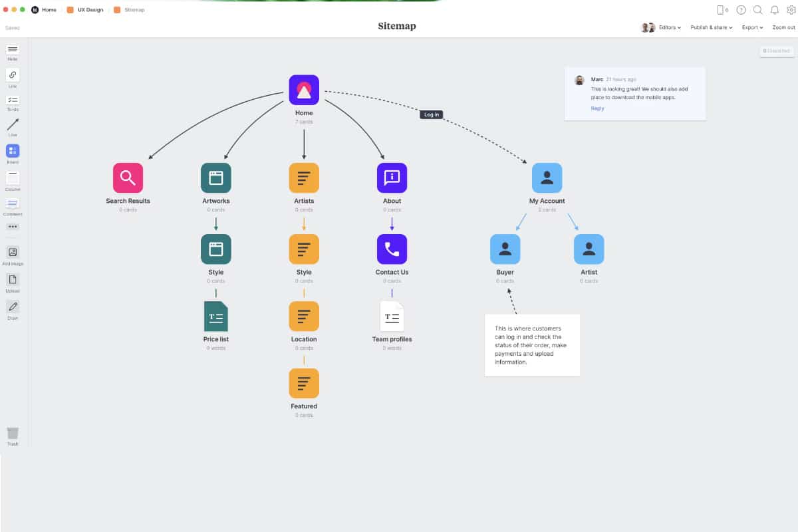Open the Publish & share menu
The height and width of the screenshot is (532, 798).
[x=709, y=27]
